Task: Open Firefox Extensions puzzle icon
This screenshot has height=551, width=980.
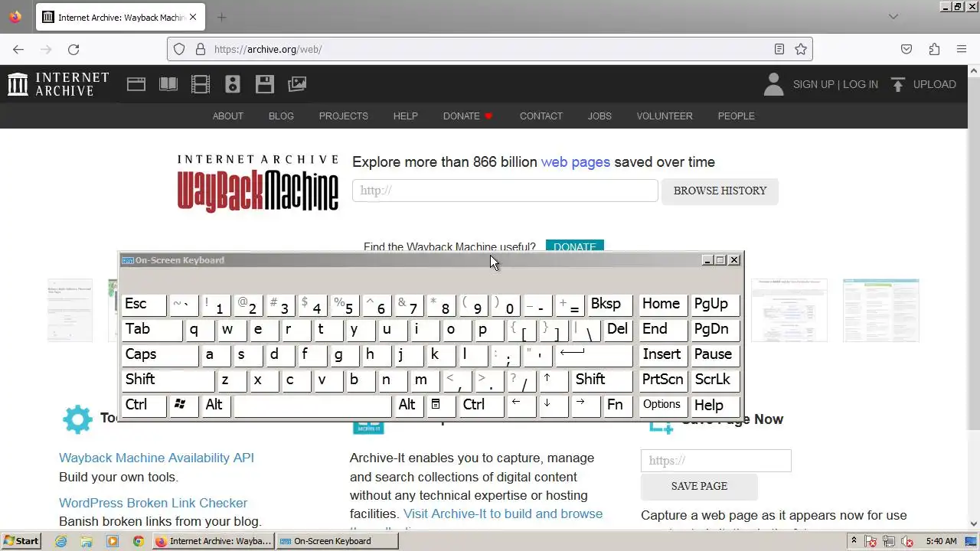Action: tap(934, 49)
